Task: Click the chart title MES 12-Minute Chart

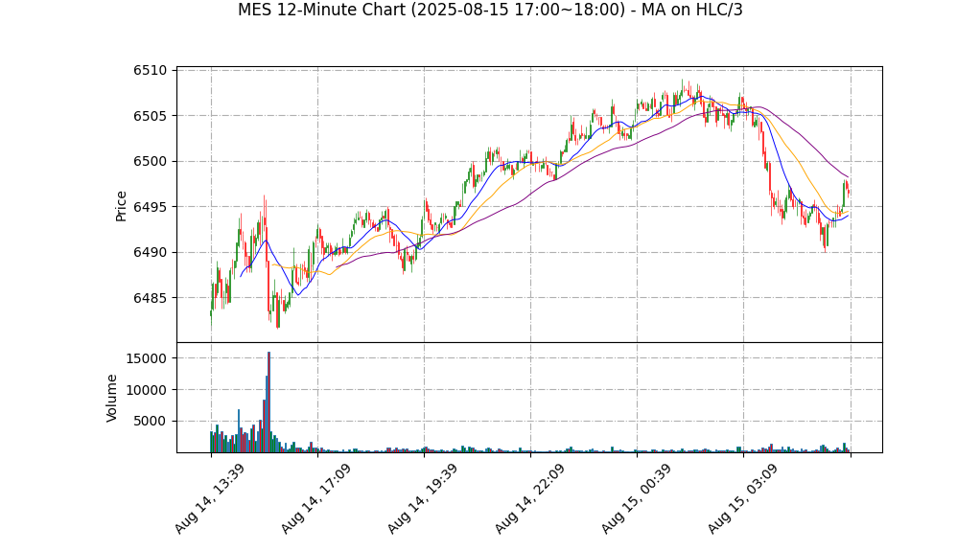Action: (x=490, y=10)
